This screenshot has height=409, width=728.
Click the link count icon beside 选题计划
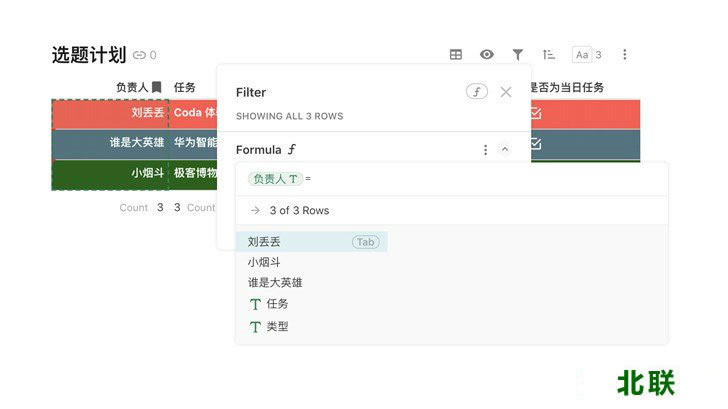(140, 56)
